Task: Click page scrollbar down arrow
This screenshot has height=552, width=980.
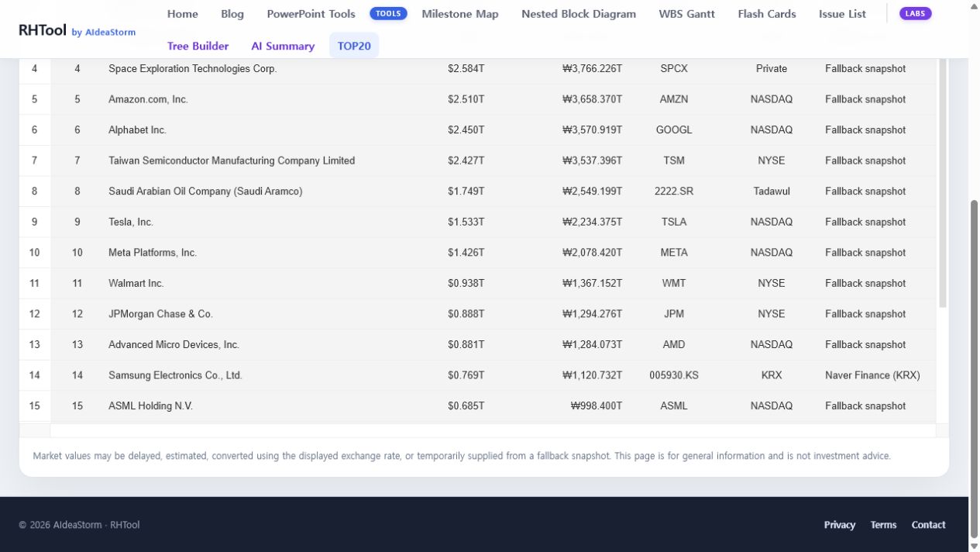Action: 975,546
